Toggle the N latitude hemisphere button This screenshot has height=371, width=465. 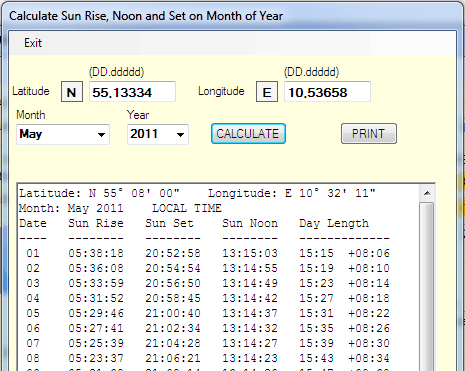pos(72,92)
